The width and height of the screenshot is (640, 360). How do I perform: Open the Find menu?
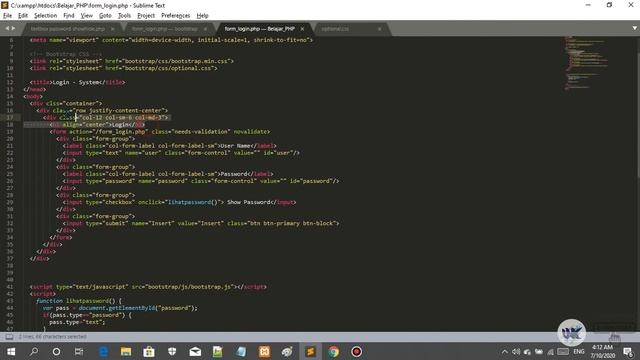tap(69, 16)
